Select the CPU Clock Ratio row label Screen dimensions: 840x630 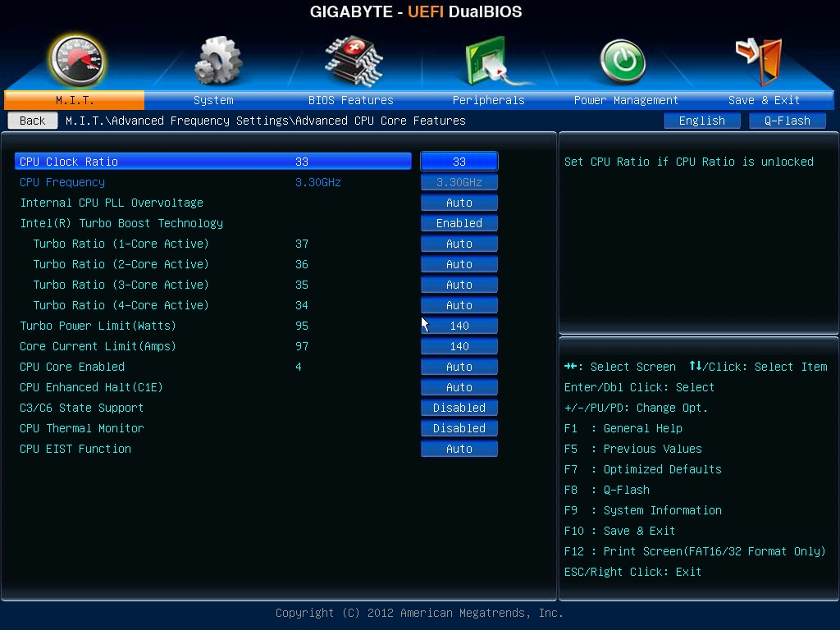coord(69,162)
